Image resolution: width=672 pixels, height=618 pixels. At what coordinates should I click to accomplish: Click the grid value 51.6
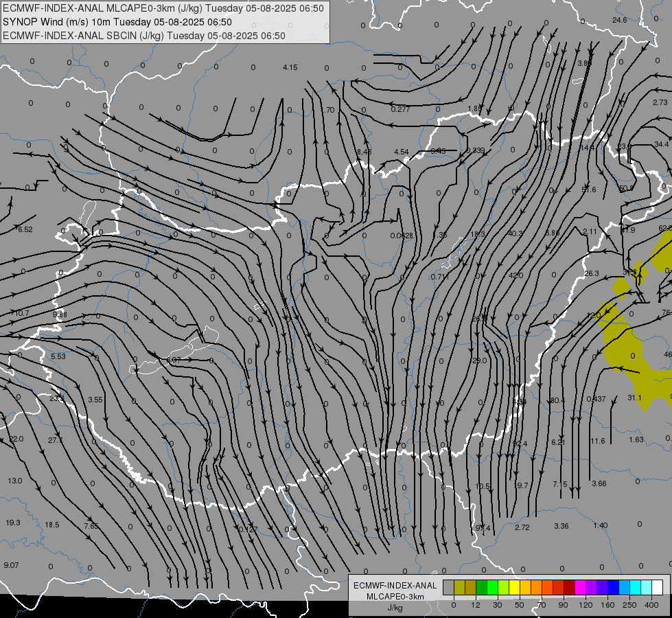[x=588, y=190]
